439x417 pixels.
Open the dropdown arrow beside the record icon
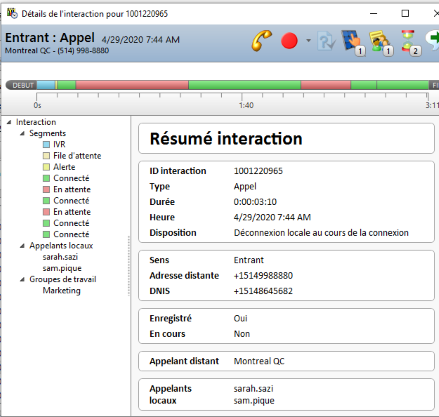click(308, 41)
